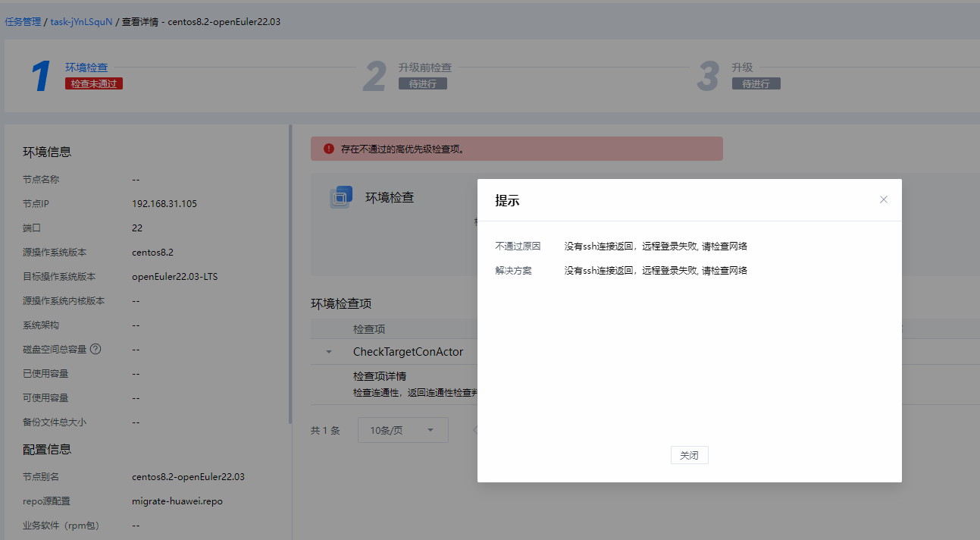Click the 待进行 badge under 升级前检查

(x=422, y=83)
